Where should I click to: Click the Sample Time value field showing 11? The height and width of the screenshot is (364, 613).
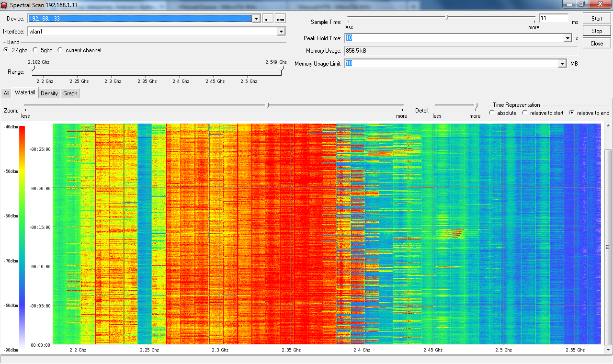tap(554, 18)
